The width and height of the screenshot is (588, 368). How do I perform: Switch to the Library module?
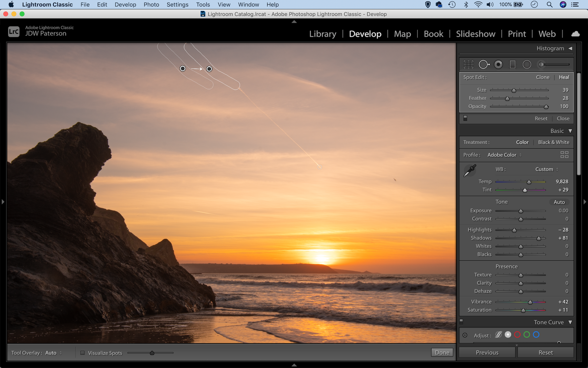coord(323,34)
